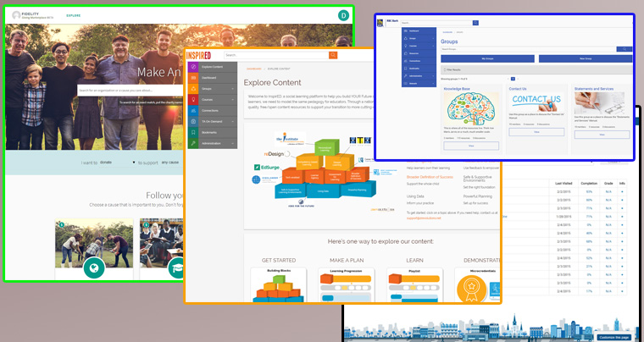644x342 pixels.
Task: Click the DASHBOARD breadcrumb link in InspirED
Action: pyautogui.click(x=254, y=69)
